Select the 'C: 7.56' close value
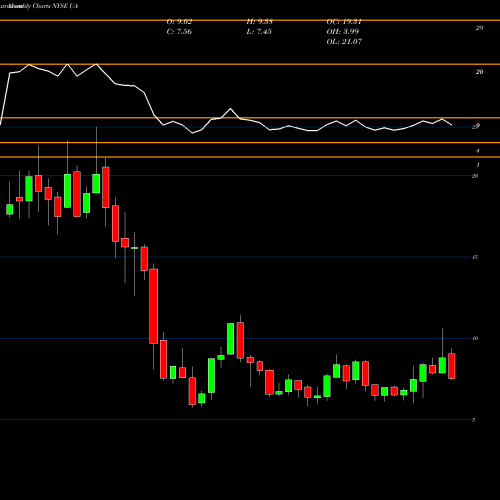Screen dimensions: 500x500 [179, 32]
